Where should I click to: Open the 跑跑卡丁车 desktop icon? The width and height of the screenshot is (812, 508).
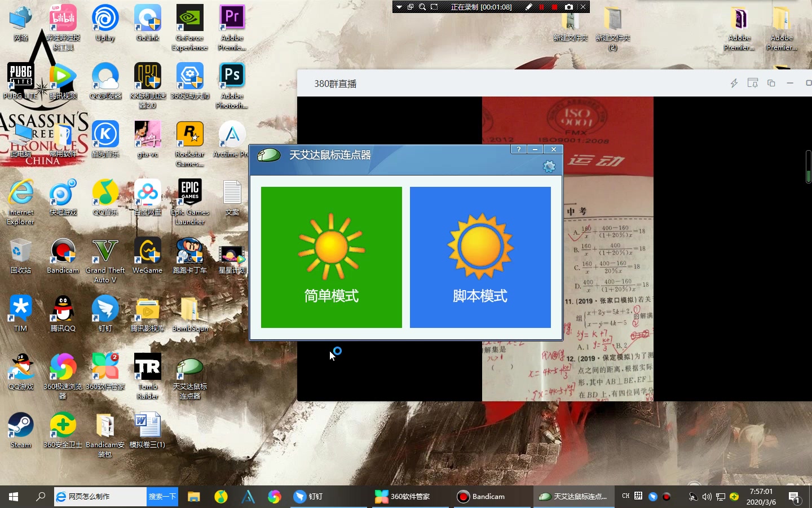tap(190, 256)
